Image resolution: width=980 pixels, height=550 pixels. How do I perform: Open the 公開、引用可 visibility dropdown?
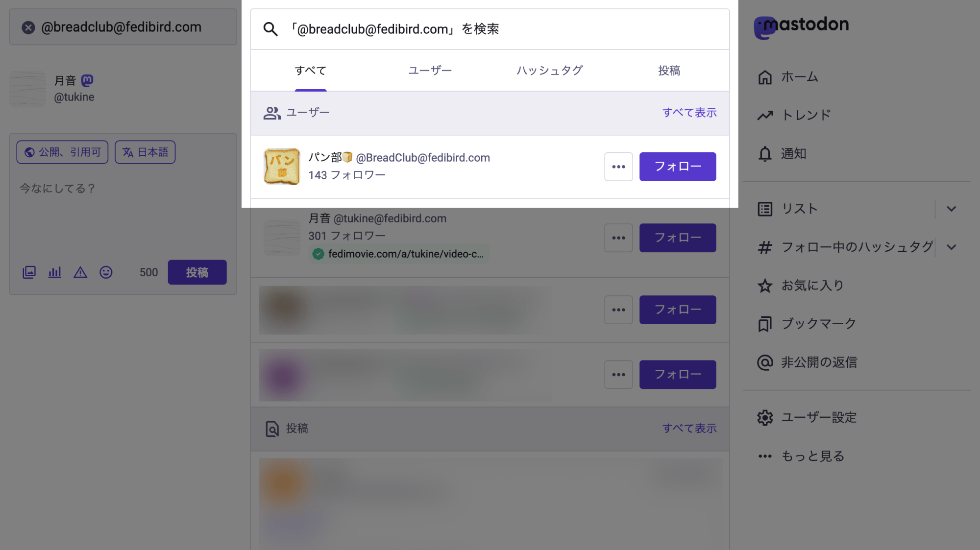62,152
